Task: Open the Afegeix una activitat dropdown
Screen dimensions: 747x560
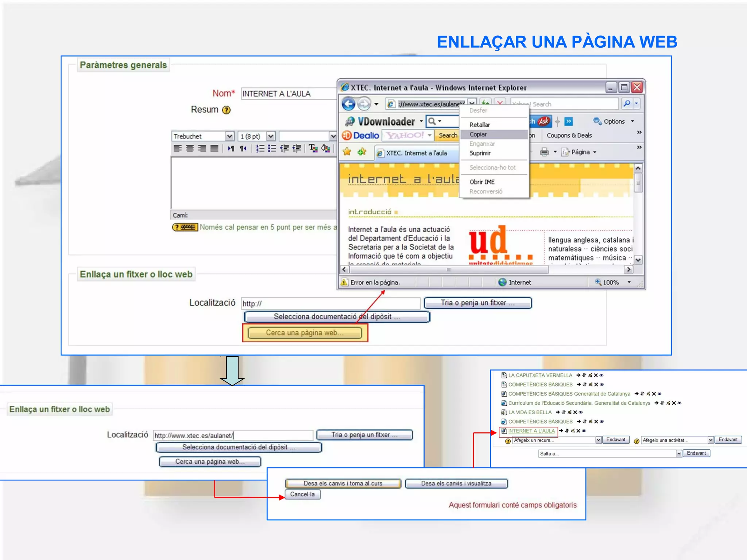Action: click(x=711, y=440)
